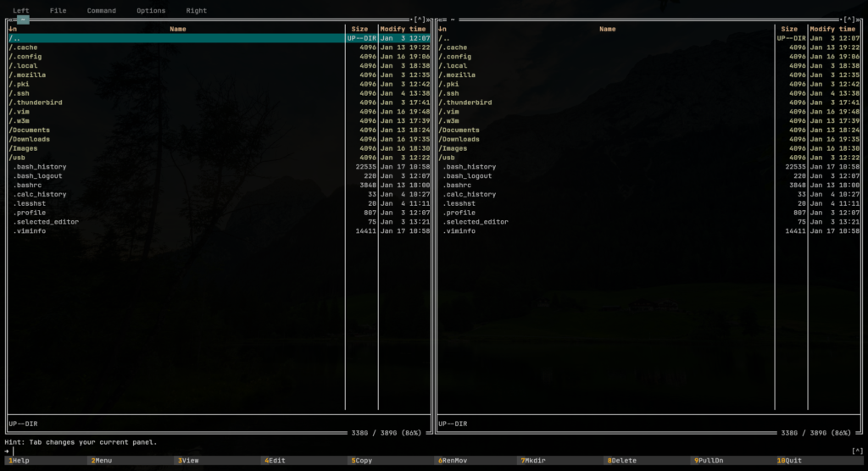868x471 pixels.
Task: Open right panel history via [^] marker
Action: point(849,20)
